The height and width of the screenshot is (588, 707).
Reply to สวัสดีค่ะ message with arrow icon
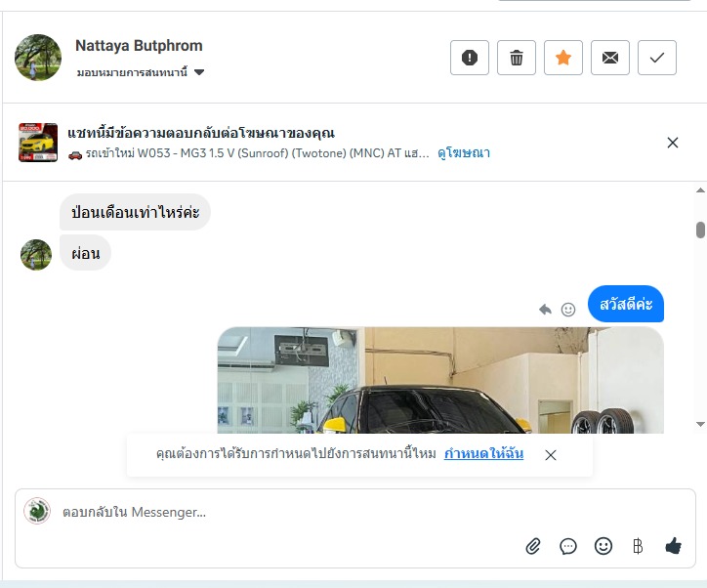point(545,310)
